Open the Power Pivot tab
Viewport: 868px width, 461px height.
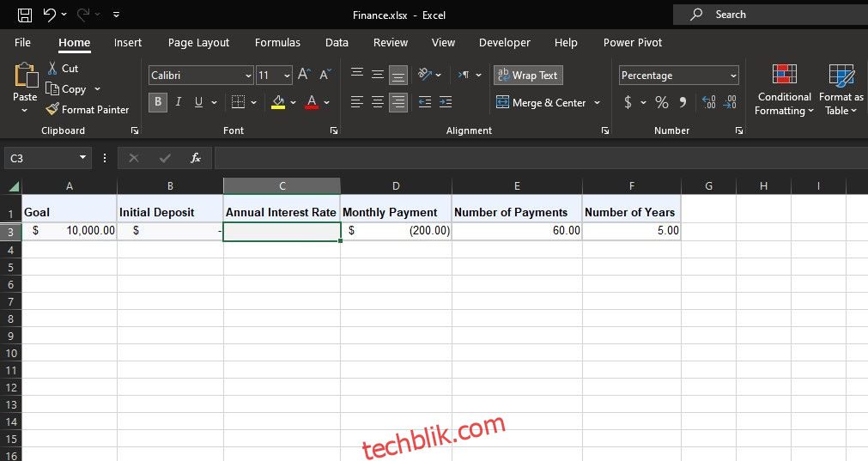tap(632, 43)
